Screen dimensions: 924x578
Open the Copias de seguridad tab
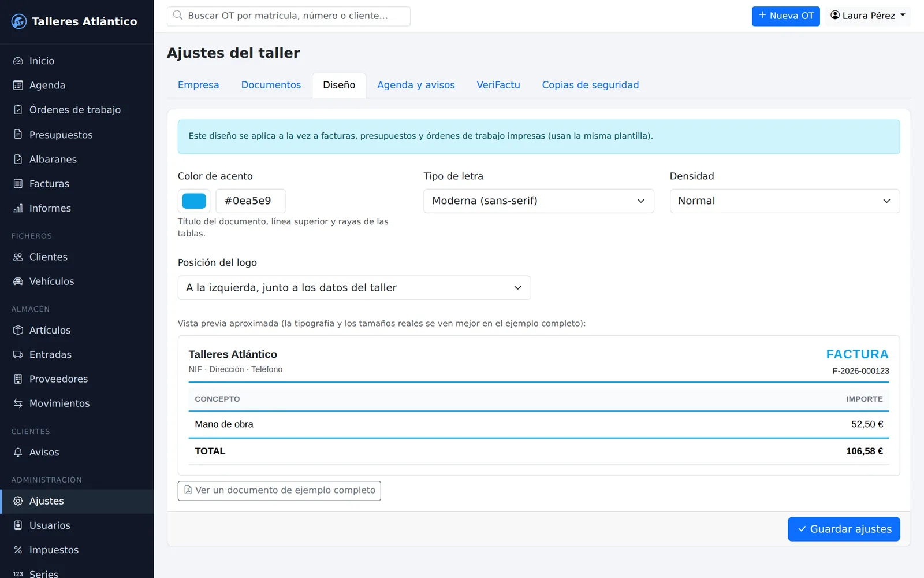click(590, 85)
